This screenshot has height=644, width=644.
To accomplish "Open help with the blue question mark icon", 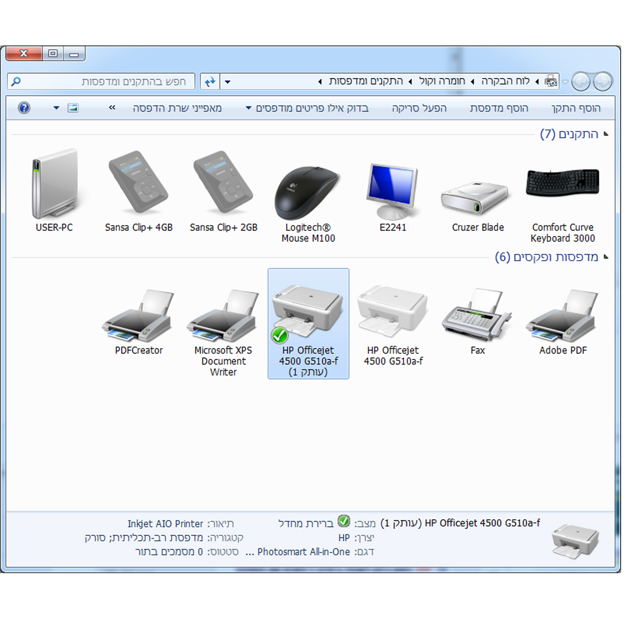I will tap(24, 108).
